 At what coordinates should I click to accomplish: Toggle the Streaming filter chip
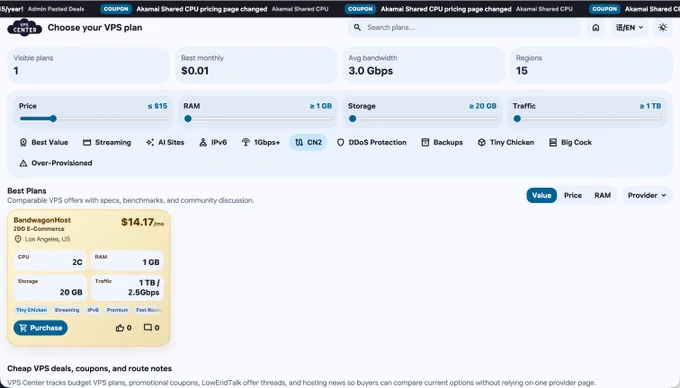107,142
